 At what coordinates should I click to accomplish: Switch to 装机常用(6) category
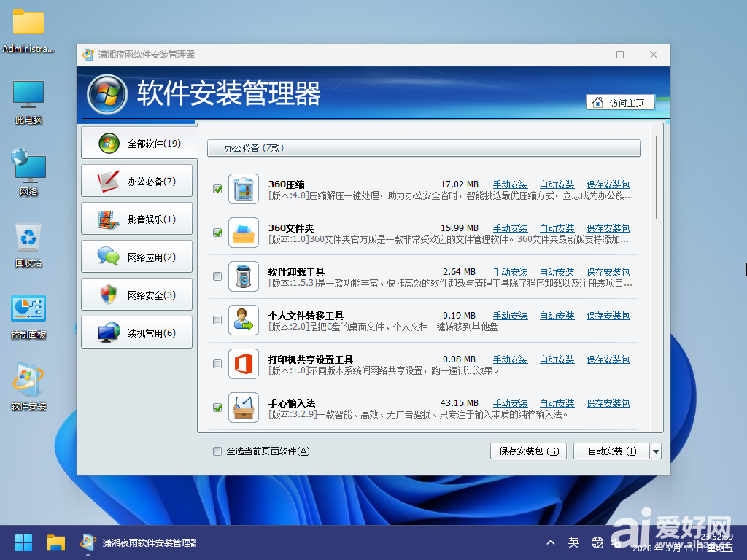(x=136, y=332)
